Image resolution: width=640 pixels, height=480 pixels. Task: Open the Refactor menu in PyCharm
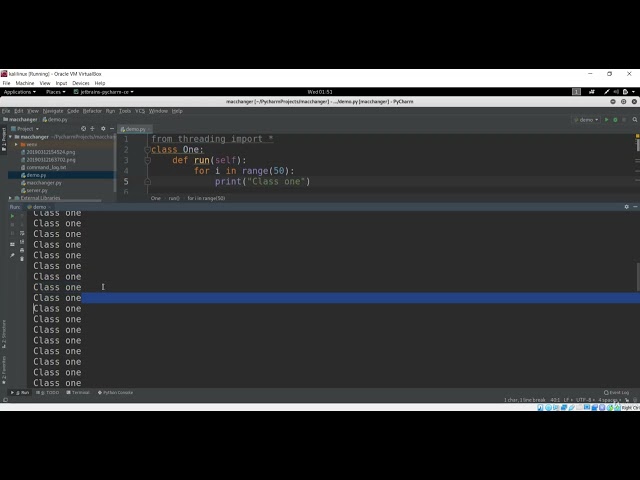[x=92, y=111]
